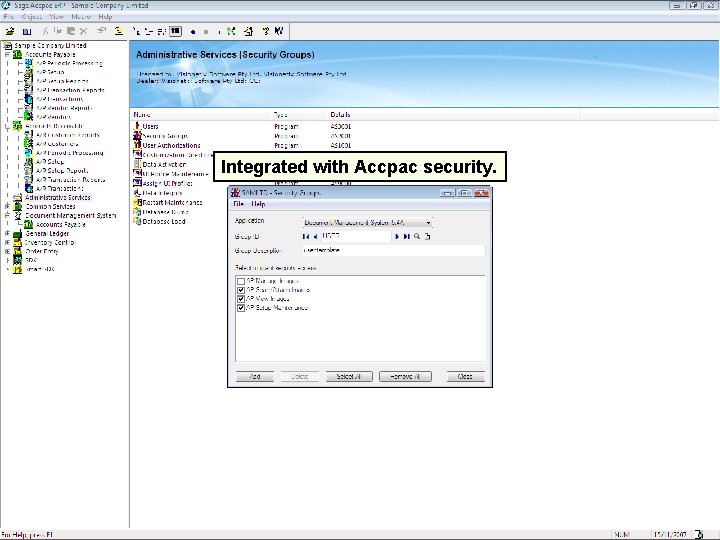
Task: Click the question mark Help toolbar icon
Action: 265,31
